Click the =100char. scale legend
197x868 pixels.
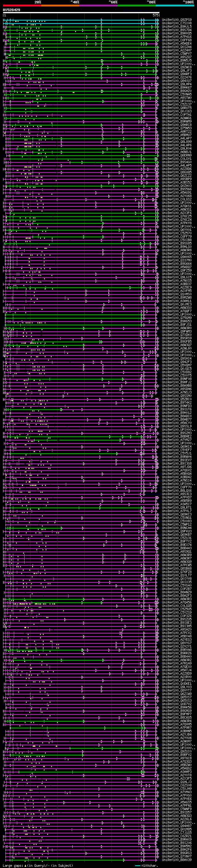click(147, 866)
